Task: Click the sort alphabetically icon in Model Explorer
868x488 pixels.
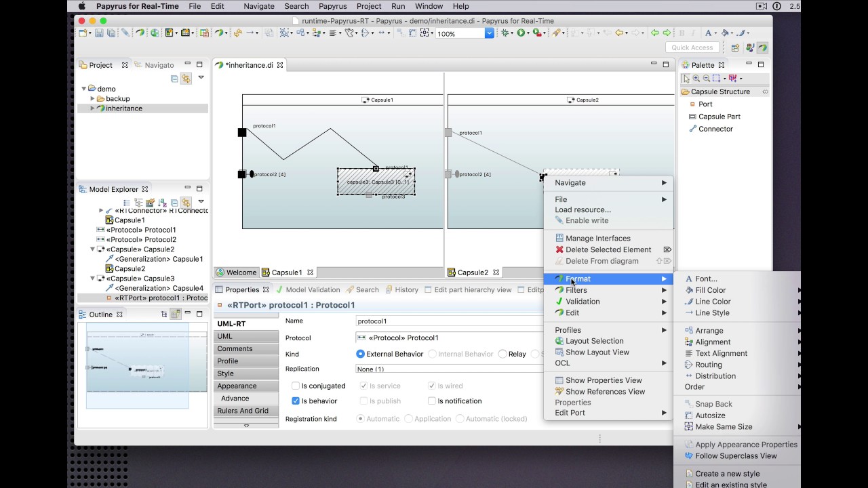Action: (x=162, y=203)
